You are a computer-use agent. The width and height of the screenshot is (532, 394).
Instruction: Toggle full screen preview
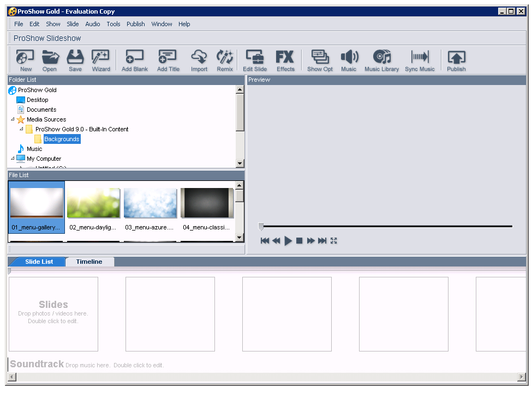[334, 240]
